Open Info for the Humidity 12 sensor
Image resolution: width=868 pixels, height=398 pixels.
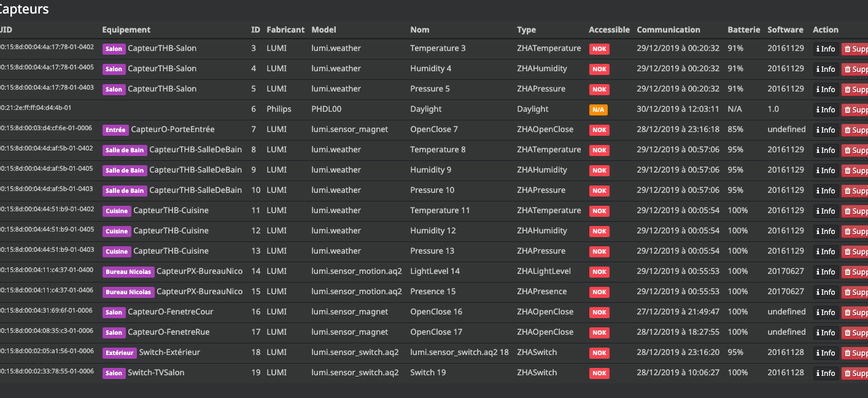click(826, 232)
